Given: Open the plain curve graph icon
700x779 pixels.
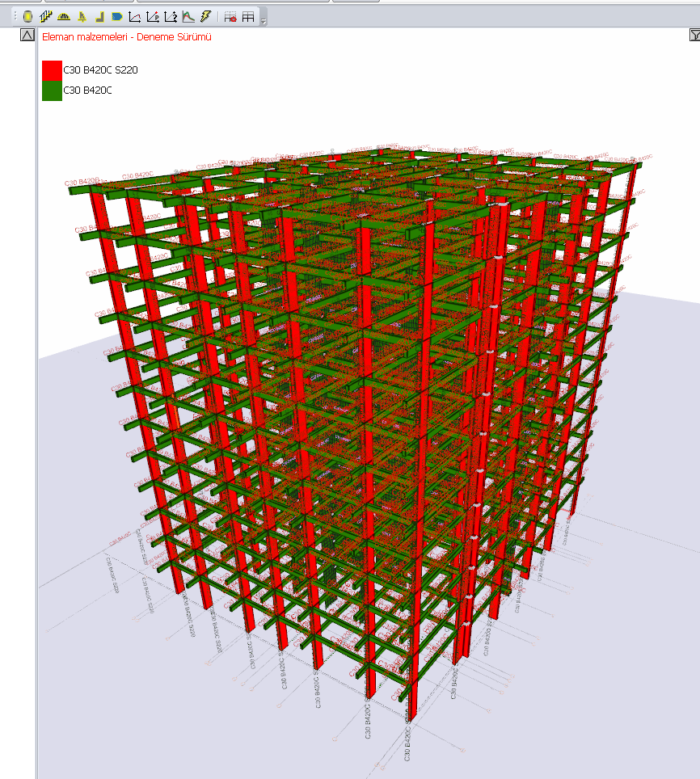Looking at the screenshot, I should (x=135, y=17).
